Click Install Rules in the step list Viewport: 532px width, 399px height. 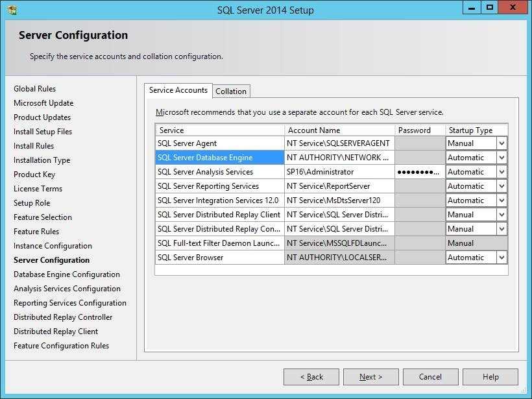pyautogui.click(x=34, y=145)
